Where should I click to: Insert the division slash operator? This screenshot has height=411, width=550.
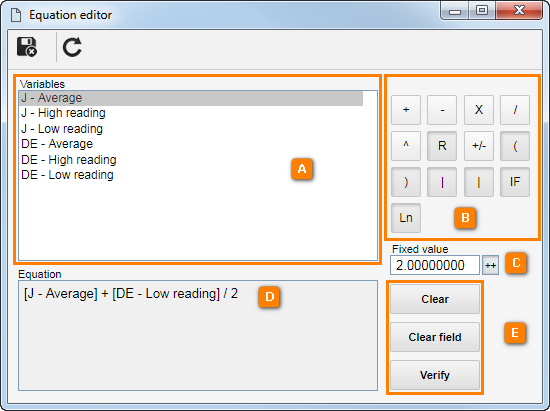point(515,110)
